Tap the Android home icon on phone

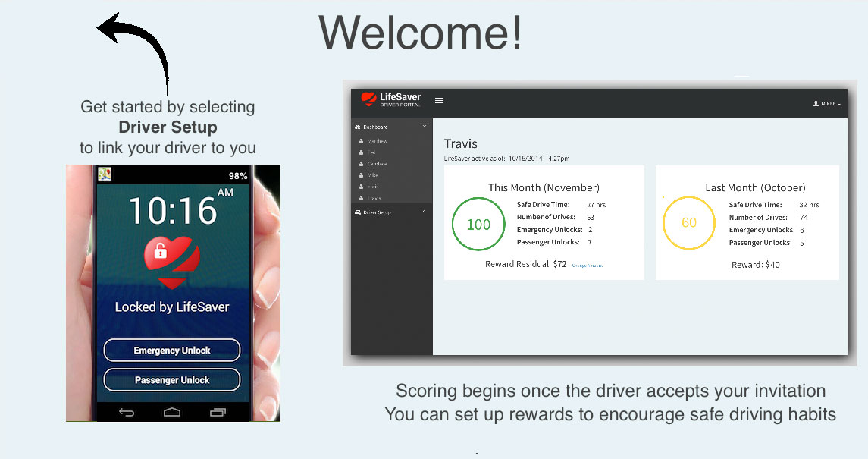click(x=172, y=413)
